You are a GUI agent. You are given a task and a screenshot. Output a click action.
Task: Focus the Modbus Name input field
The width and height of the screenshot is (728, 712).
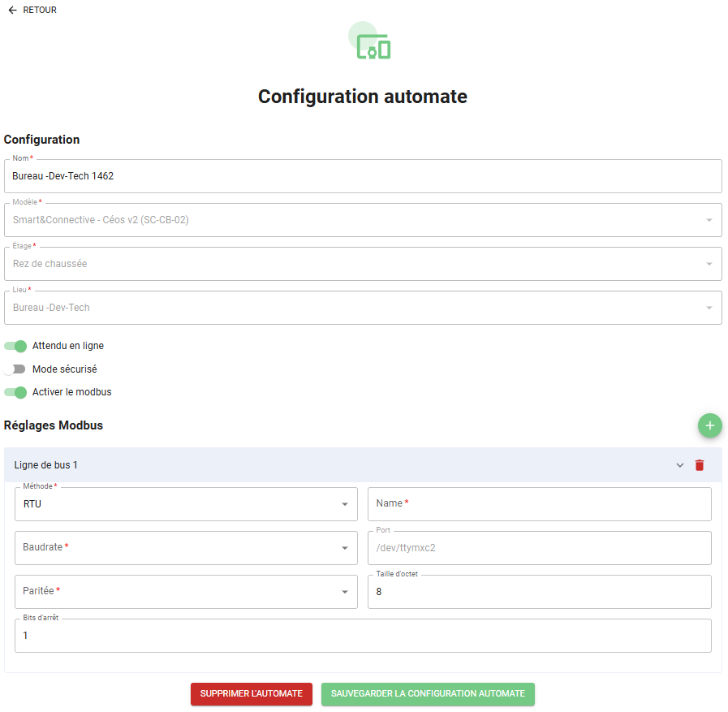pyautogui.click(x=539, y=504)
